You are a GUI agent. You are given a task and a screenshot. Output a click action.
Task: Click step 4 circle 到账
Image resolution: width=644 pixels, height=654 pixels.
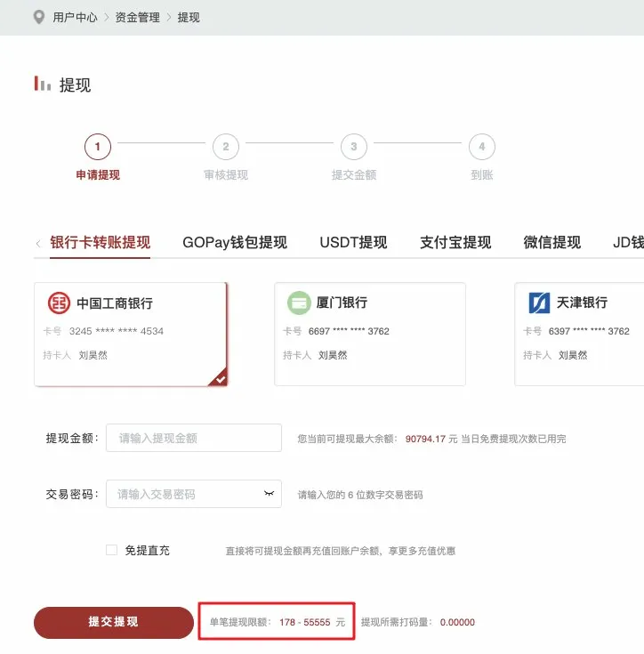pyautogui.click(x=481, y=147)
